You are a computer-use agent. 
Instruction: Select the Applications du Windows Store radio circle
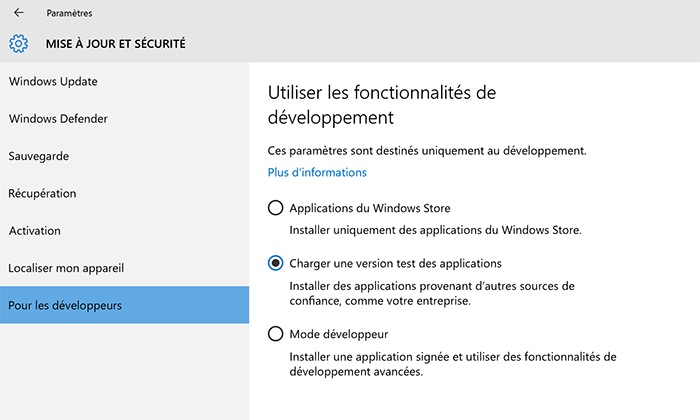(x=276, y=209)
